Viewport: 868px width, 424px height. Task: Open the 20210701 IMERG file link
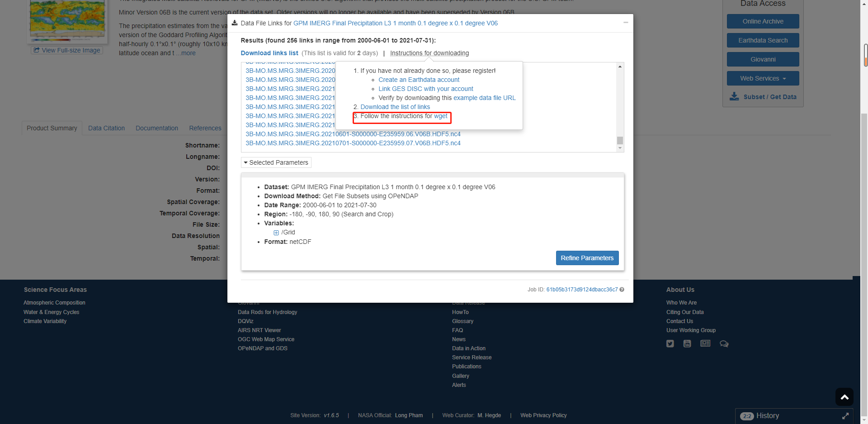click(353, 143)
